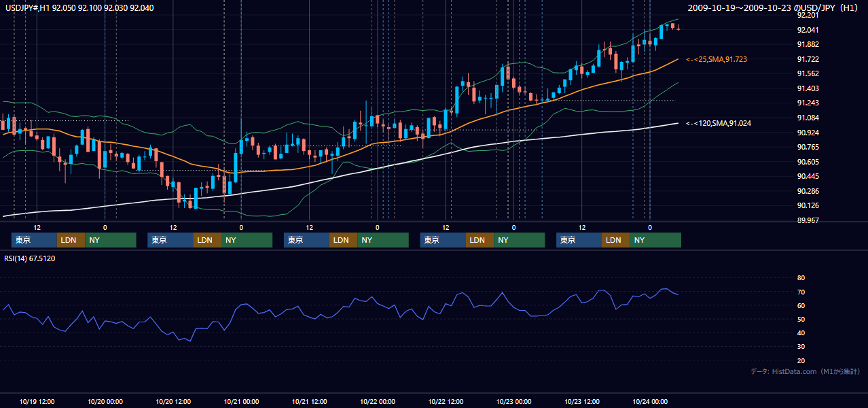This screenshot has height=408, width=868.
Task: Click the 90.924 price axis label
Action: pyautogui.click(x=807, y=132)
